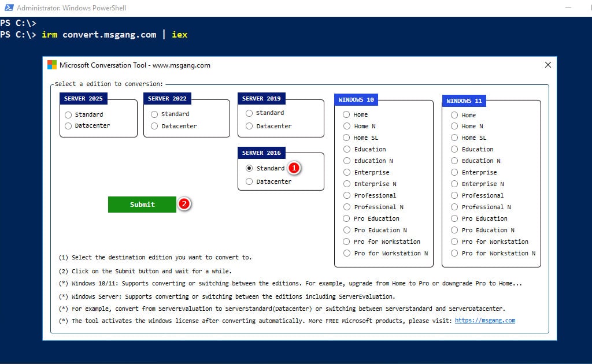Select Windows 11 Enterprise N

click(x=454, y=184)
